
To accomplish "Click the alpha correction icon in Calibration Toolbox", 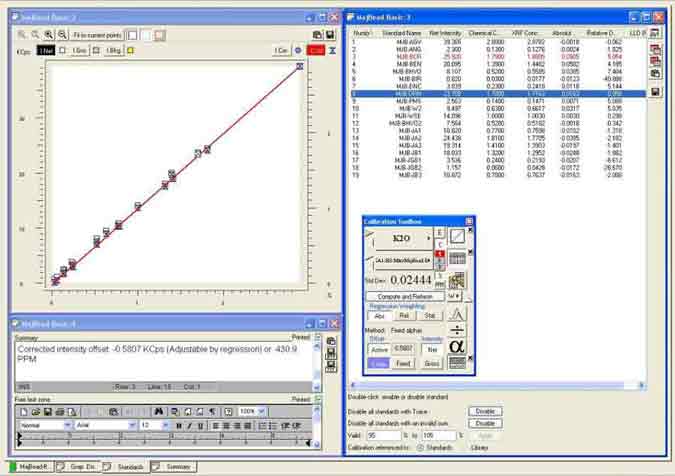I will pos(456,346).
